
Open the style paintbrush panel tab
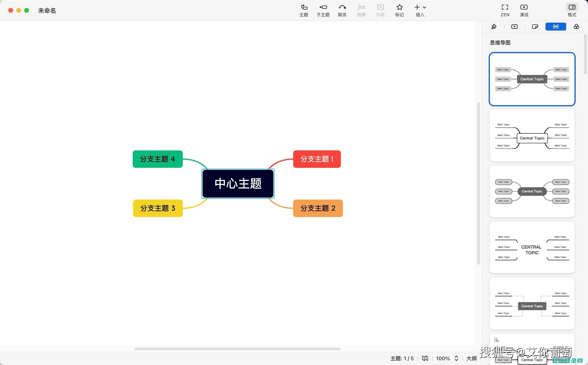pos(494,27)
